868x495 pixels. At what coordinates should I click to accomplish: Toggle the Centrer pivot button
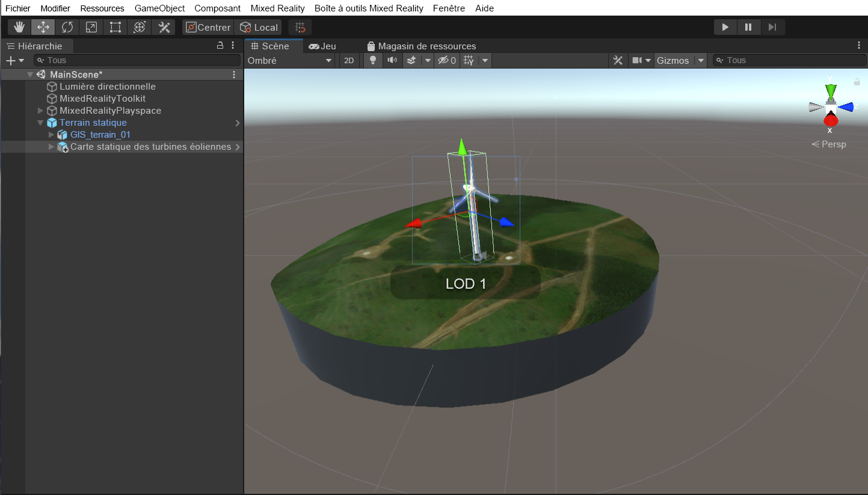(208, 27)
